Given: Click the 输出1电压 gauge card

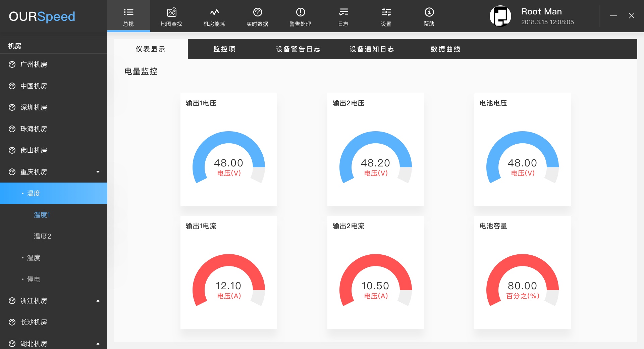Looking at the screenshot, I should coord(228,150).
